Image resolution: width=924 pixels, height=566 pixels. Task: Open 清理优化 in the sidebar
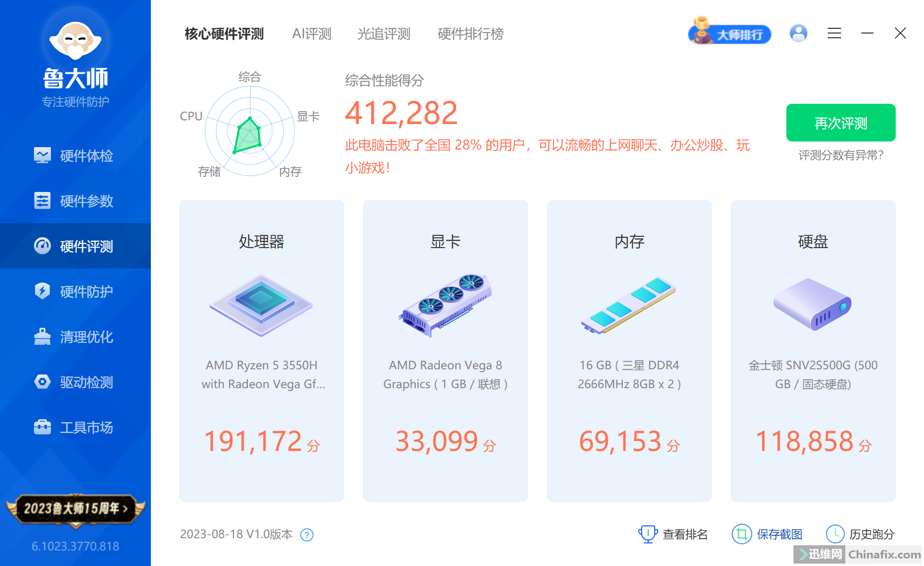click(75, 337)
